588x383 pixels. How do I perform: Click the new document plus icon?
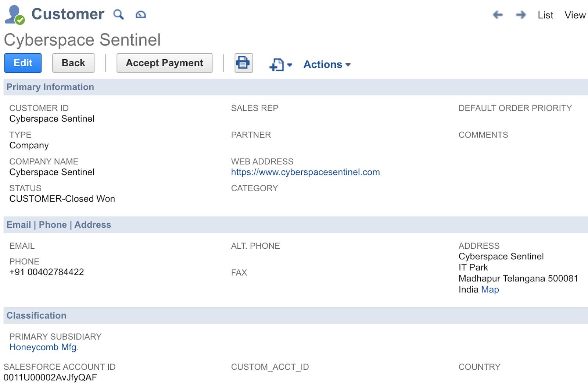coord(277,65)
